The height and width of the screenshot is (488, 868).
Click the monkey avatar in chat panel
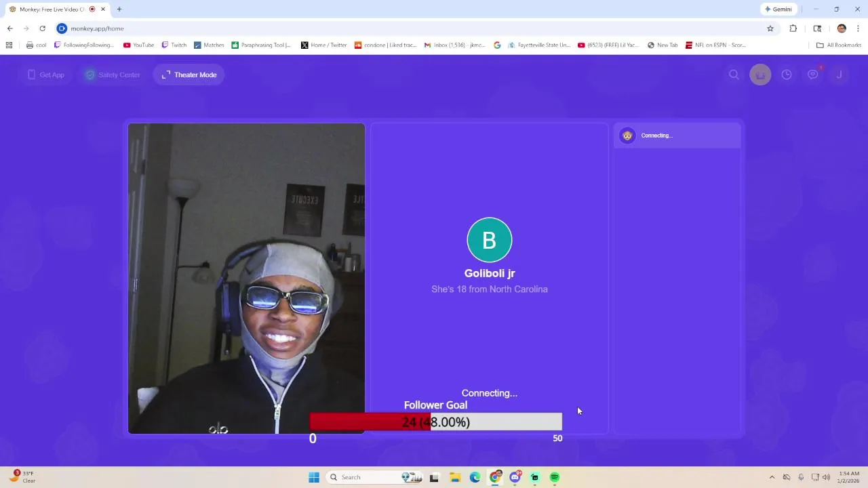627,136
